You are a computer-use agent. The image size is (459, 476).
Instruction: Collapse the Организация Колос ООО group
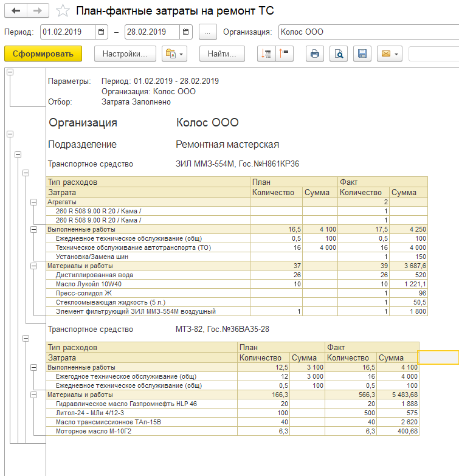coord(10,134)
